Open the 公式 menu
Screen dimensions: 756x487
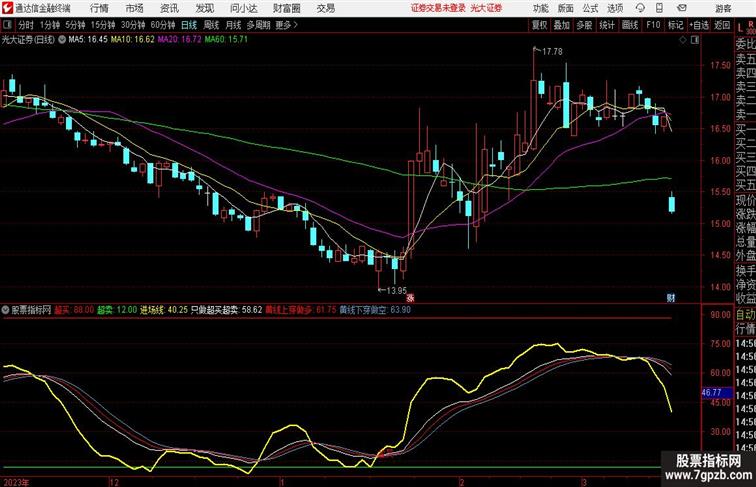pos(591,8)
